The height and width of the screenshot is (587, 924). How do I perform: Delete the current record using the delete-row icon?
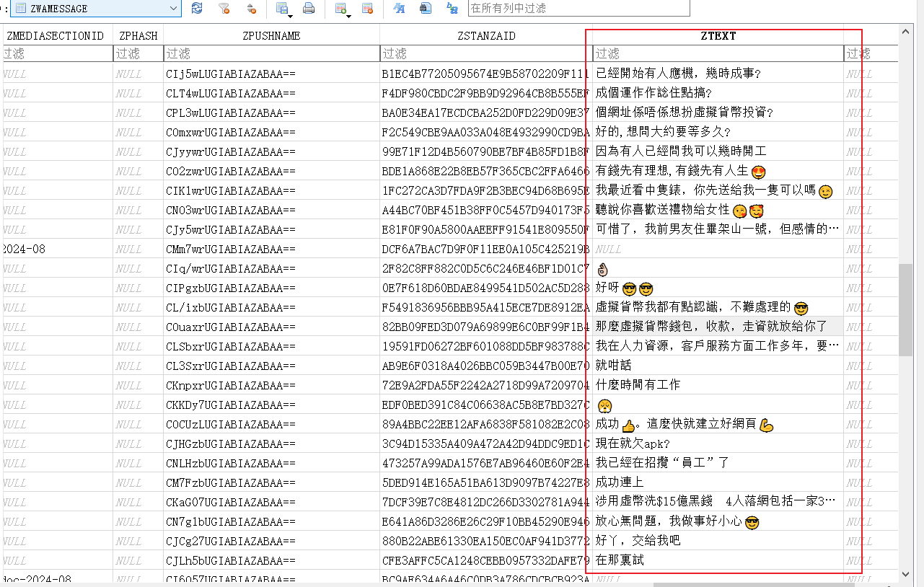tap(367, 9)
